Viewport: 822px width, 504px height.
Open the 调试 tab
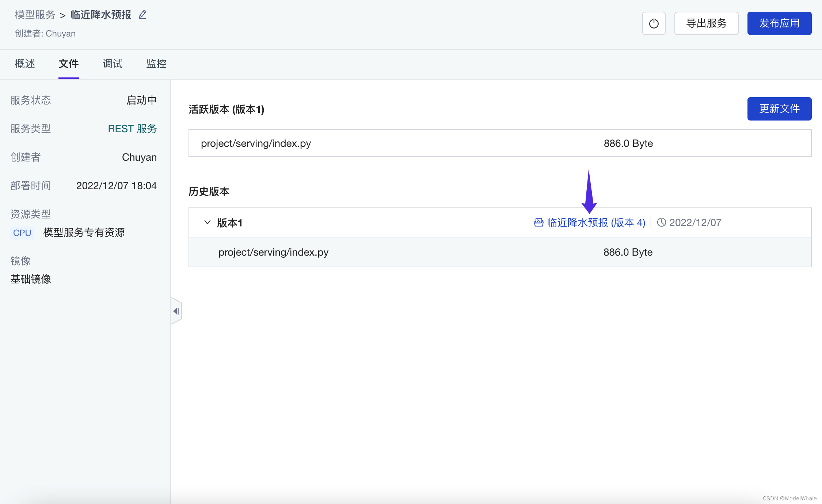click(113, 64)
